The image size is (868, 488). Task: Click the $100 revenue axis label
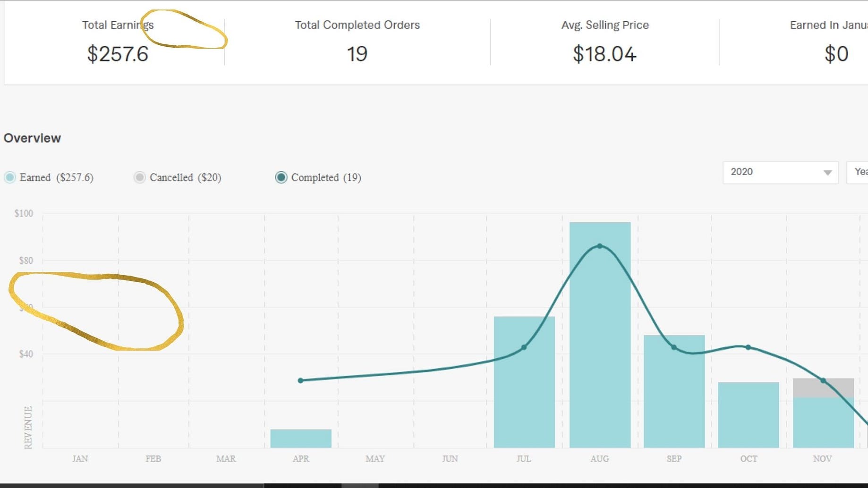coord(23,213)
